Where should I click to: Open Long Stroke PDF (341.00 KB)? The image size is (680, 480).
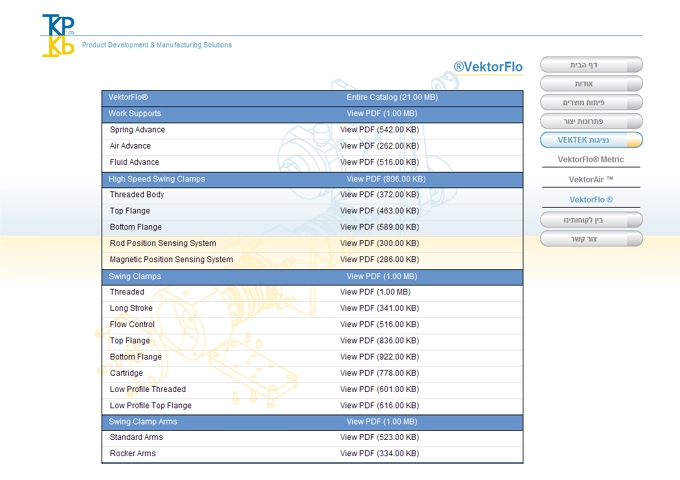[379, 308]
